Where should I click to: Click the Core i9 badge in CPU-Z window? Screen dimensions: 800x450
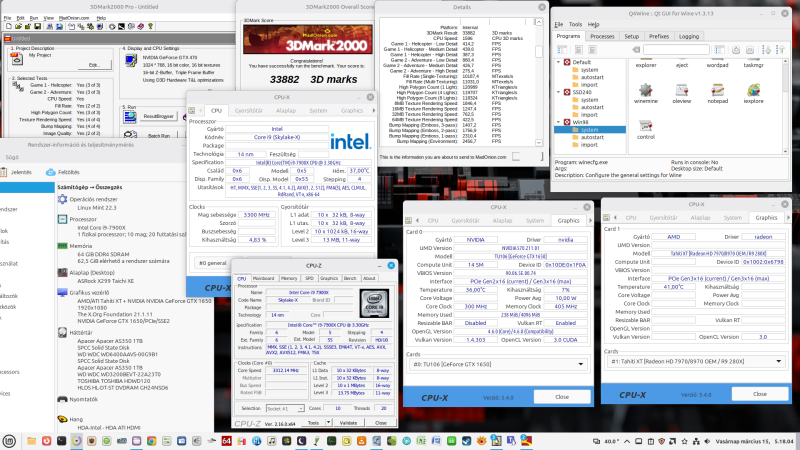point(374,303)
